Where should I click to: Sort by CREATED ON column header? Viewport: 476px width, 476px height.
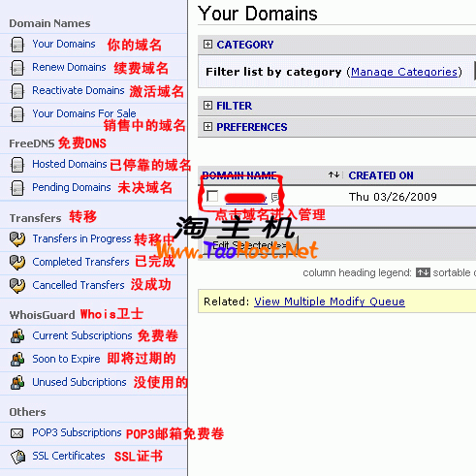381,175
